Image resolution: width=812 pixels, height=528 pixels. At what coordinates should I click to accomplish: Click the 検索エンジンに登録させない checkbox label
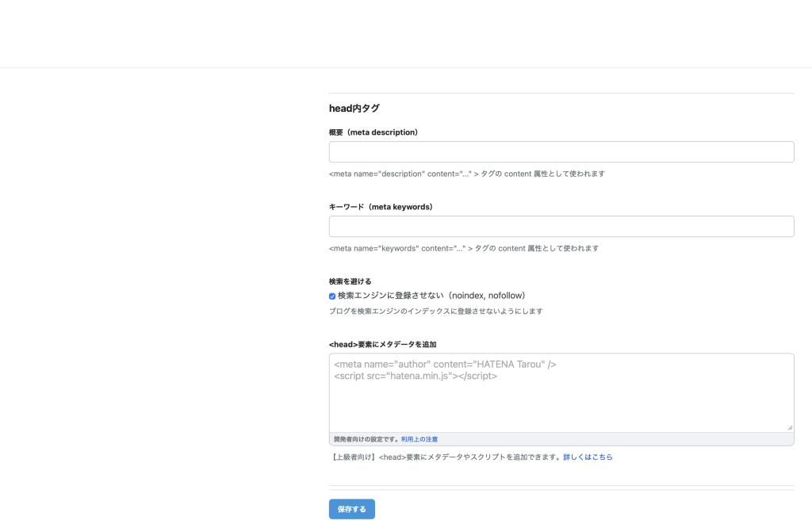(x=431, y=296)
